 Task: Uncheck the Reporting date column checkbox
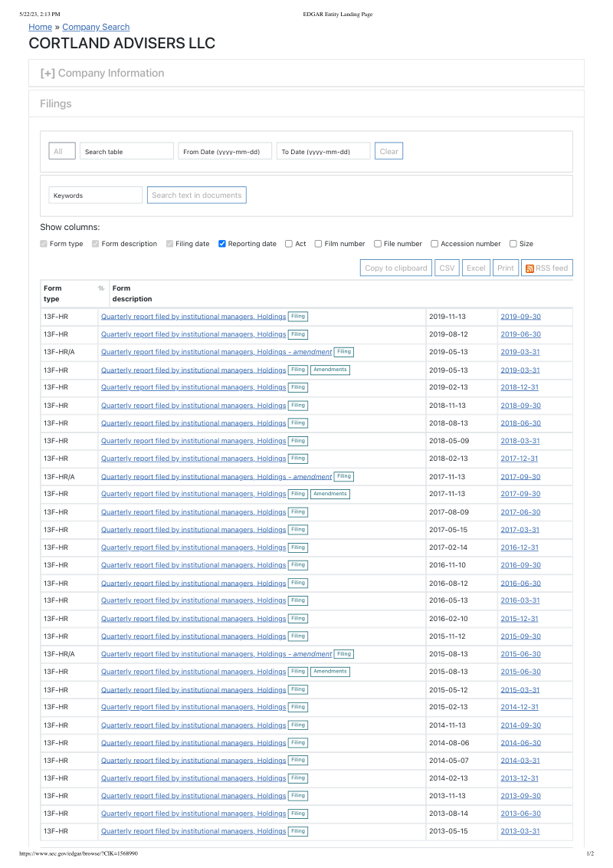(222, 244)
